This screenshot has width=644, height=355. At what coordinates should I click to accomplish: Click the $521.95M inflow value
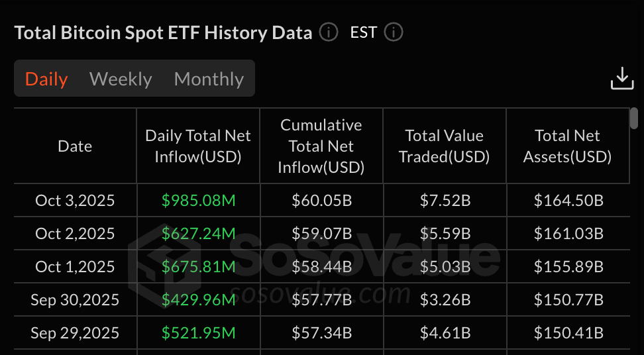click(x=198, y=333)
